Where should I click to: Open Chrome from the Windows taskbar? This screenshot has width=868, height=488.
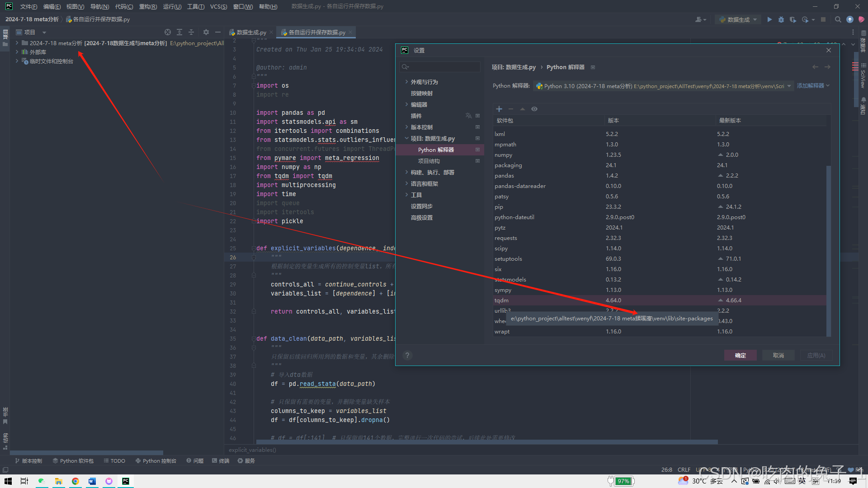point(75,481)
